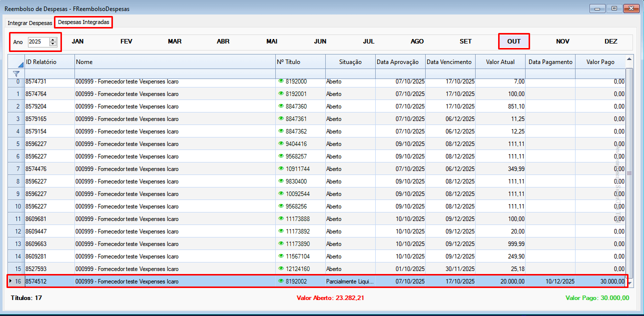Screen dimensions: 644x316
Task: Decrease the Ano value with down arrow
Action: tap(53, 44)
